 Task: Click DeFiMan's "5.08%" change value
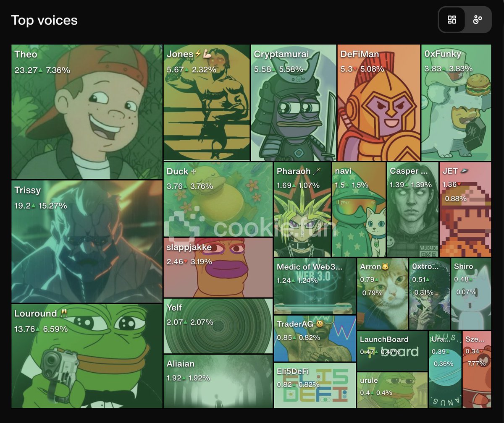coord(371,69)
